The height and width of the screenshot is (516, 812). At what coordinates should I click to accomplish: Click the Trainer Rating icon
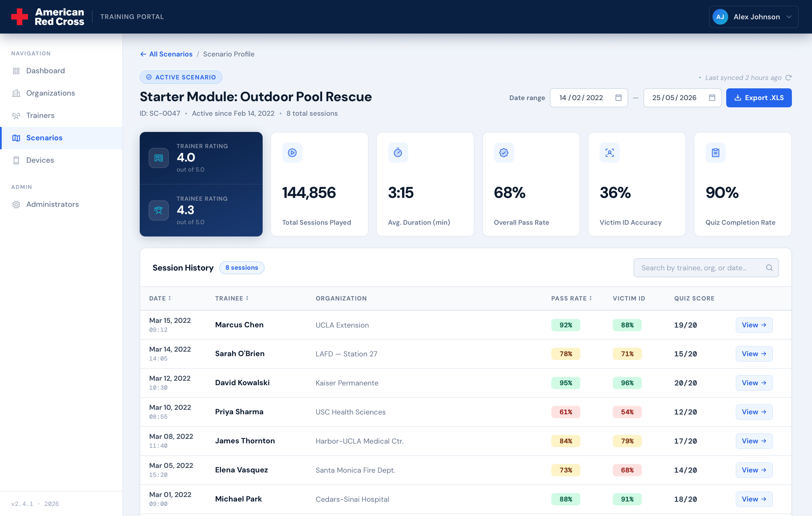[x=158, y=158]
